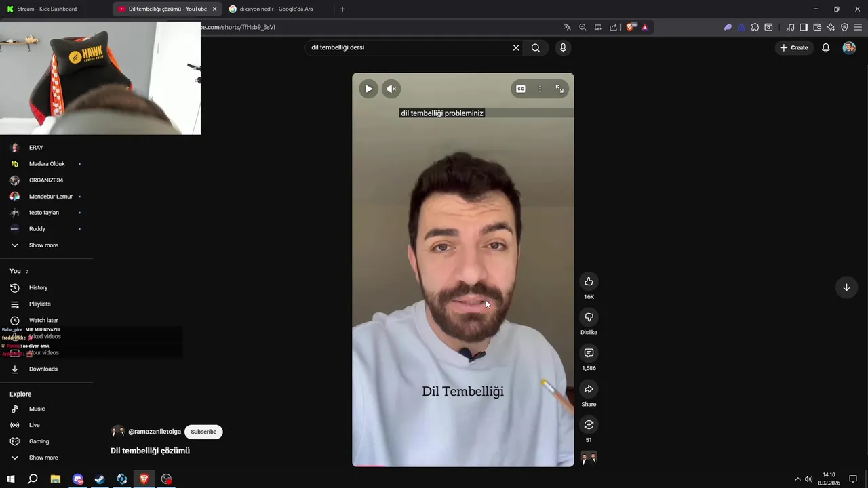Play the Shorts video
Screen dimensions: 868x488
click(368, 89)
